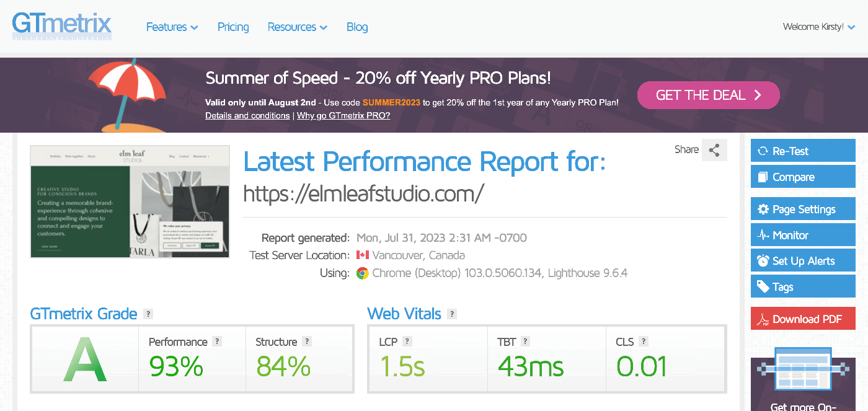Open the Blog menu item
868x411 pixels.
pos(357,27)
